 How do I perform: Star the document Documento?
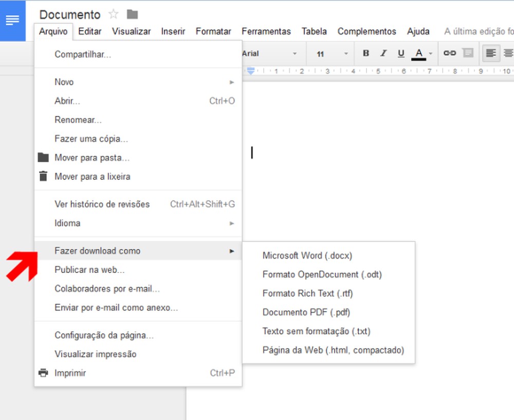pos(113,14)
